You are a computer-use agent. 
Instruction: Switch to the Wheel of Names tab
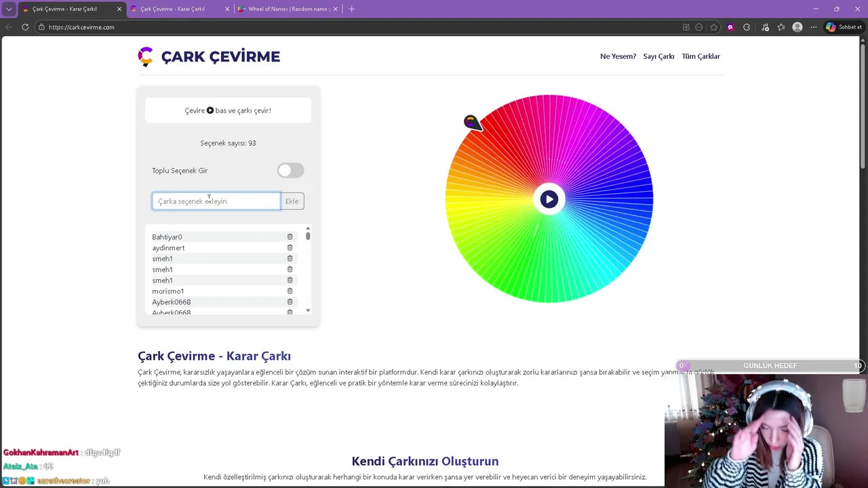pos(288,9)
